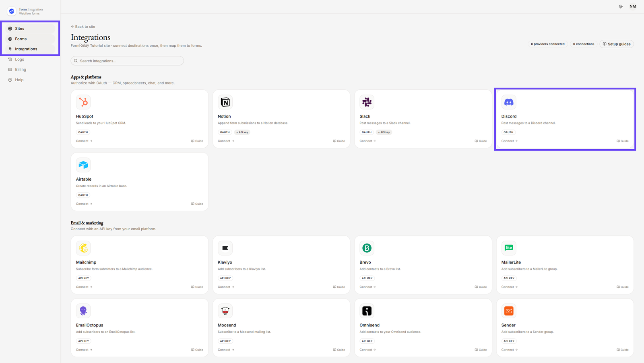The image size is (644, 363).
Task: Click the EmailOctopus logo icon
Action: pyautogui.click(x=83, y=311)
